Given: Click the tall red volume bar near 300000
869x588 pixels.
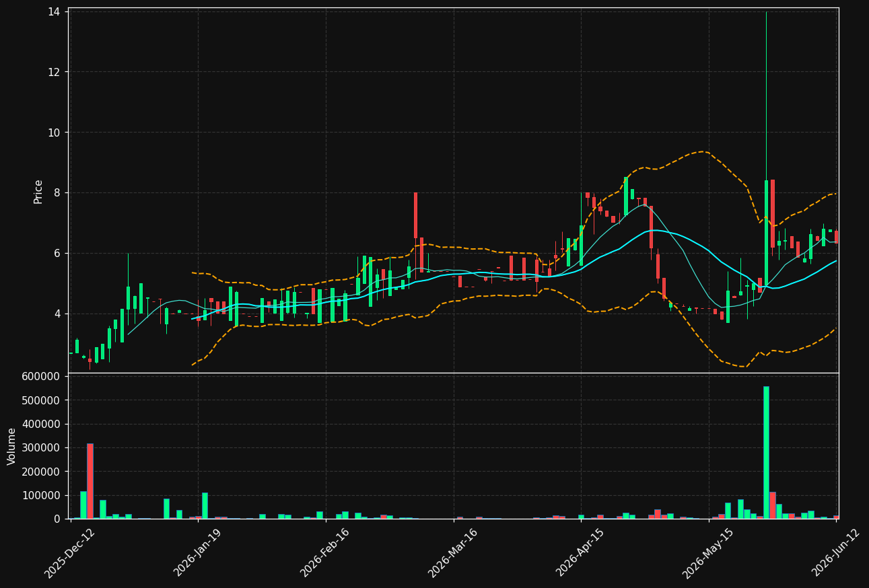Looking at the screenshot, I should click(x=90, y=481).
